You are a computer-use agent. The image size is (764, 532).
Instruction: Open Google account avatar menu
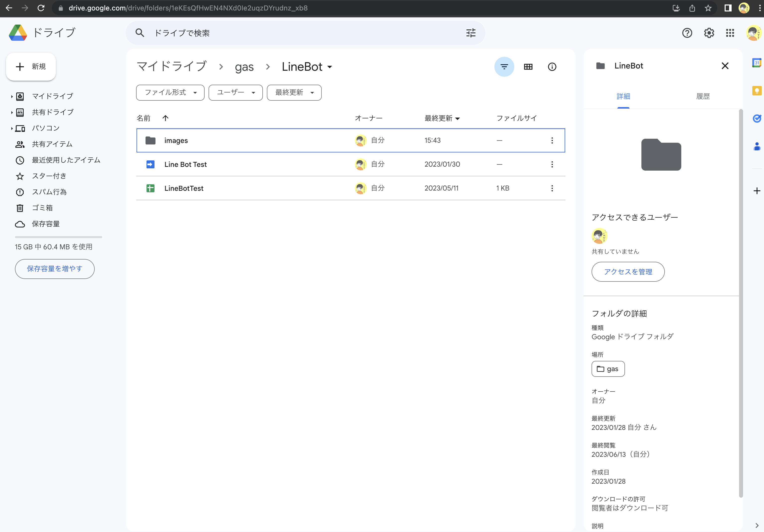click(x=753, y=33)
